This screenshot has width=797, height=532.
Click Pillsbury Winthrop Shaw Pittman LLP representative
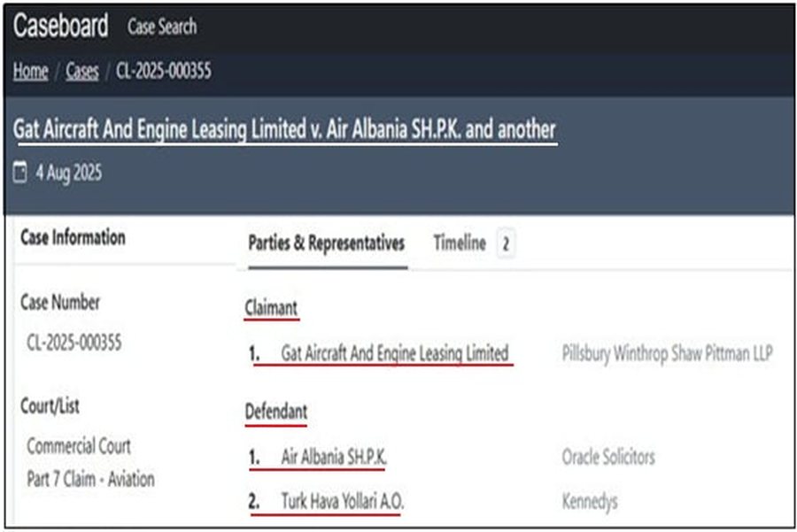667,354
